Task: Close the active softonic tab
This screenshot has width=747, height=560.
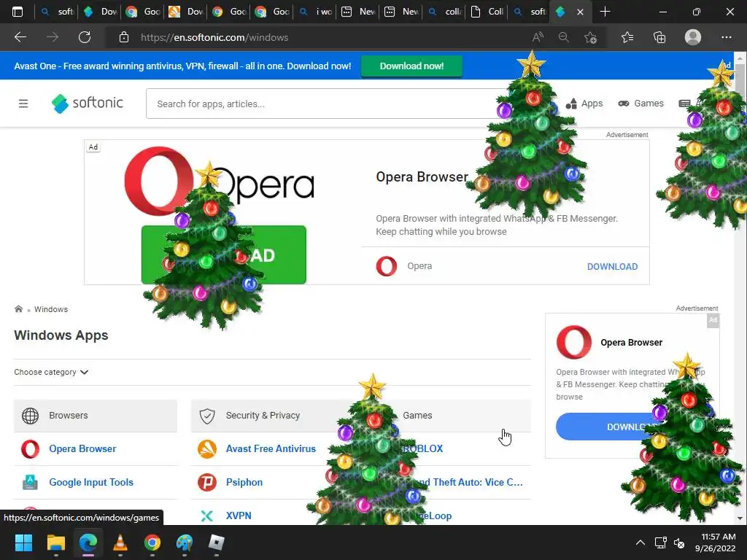Action: coord(580,12)
